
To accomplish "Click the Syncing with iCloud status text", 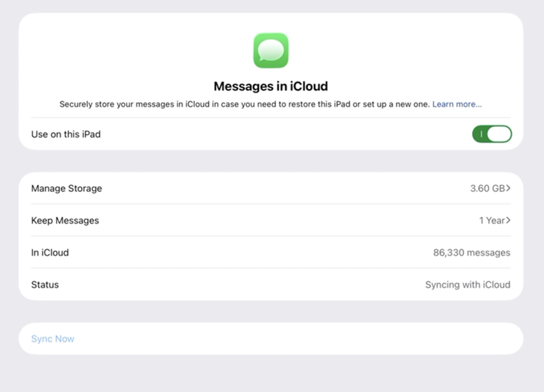I will coord(468,285).
